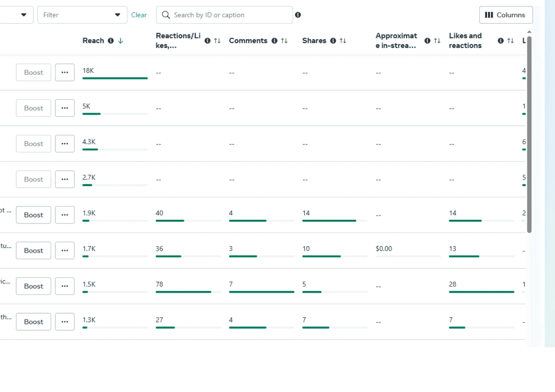Image resolution: width=555 pixels, height=392 pixels.
Task: Click the Comments column header
Action: 248,41
